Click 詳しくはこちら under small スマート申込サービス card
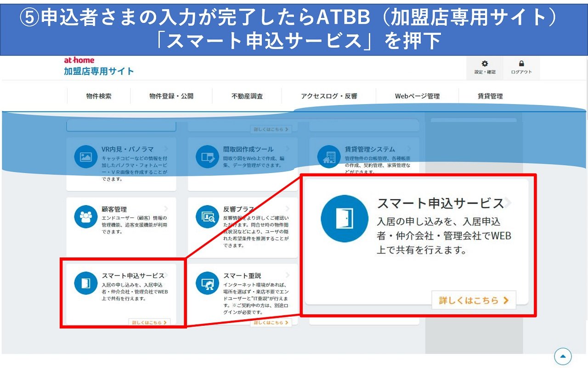Image resolution: width=588 pixels, height=368 pixels. 149,322
